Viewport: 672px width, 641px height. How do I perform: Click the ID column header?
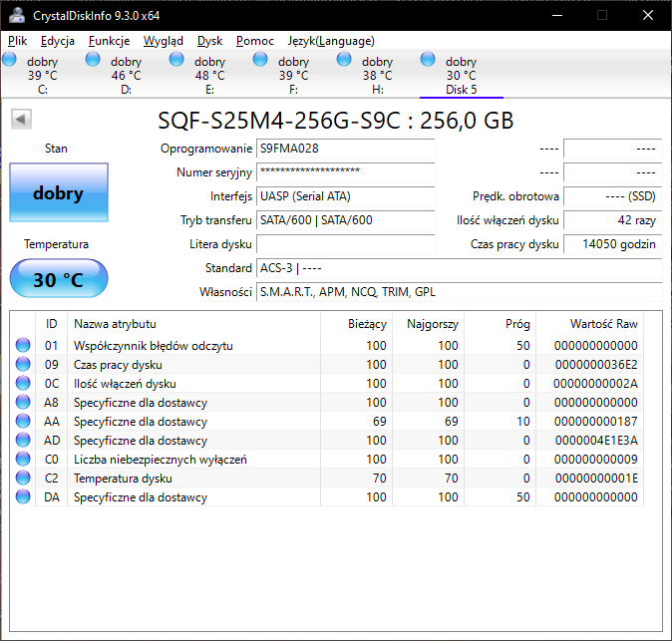point(52,324)
